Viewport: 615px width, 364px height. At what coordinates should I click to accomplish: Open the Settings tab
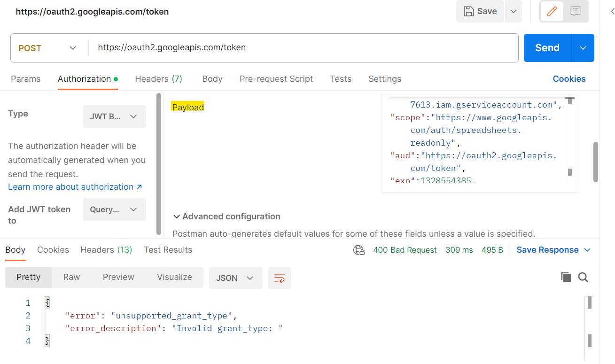coord(385,79)
